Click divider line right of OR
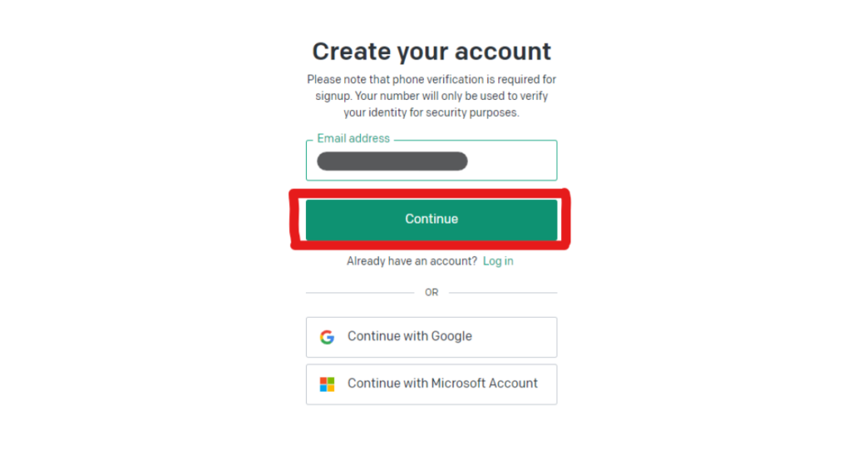868x456 pixels. tap(503, 292)
